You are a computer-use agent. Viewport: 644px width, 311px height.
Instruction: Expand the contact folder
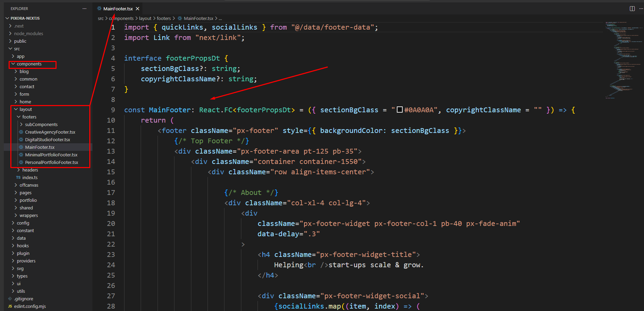click(x=16, y=87)
